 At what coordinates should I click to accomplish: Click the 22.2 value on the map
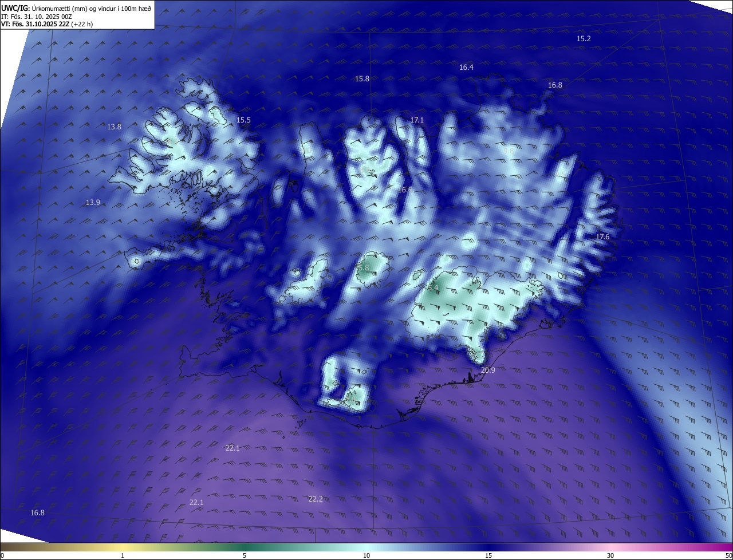(x=316, y=499)
